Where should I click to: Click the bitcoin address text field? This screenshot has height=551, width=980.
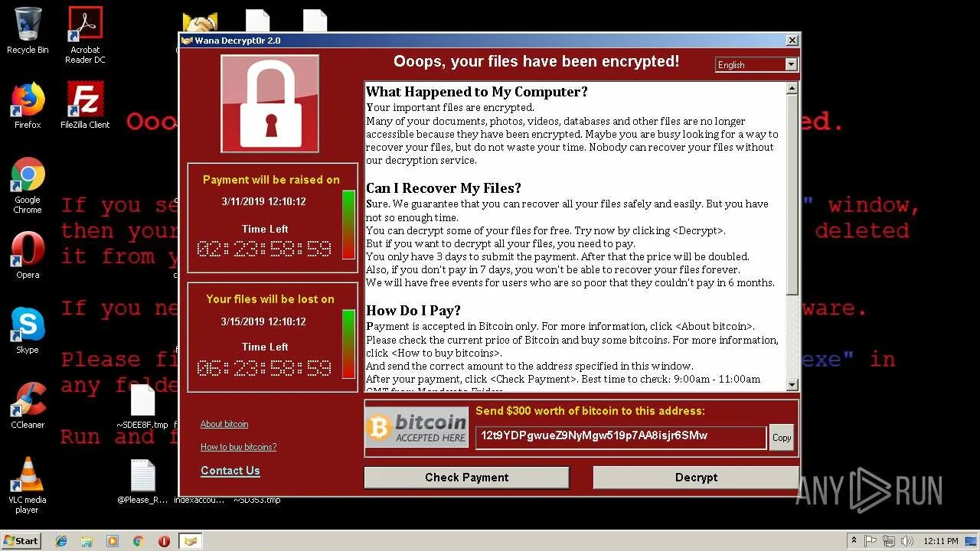click(621, 437)
